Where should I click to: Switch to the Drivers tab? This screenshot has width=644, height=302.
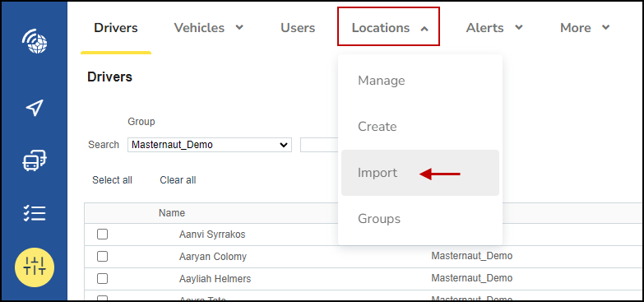coord(116,28)
